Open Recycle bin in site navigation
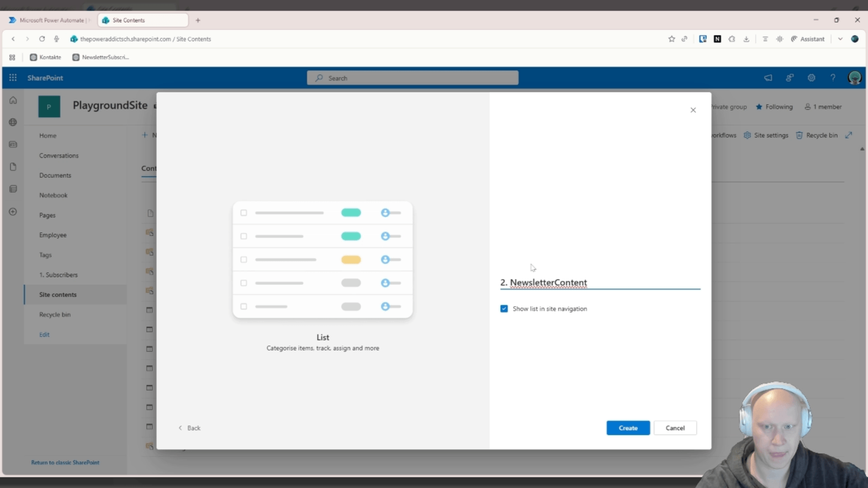 [x=55, y=314]
